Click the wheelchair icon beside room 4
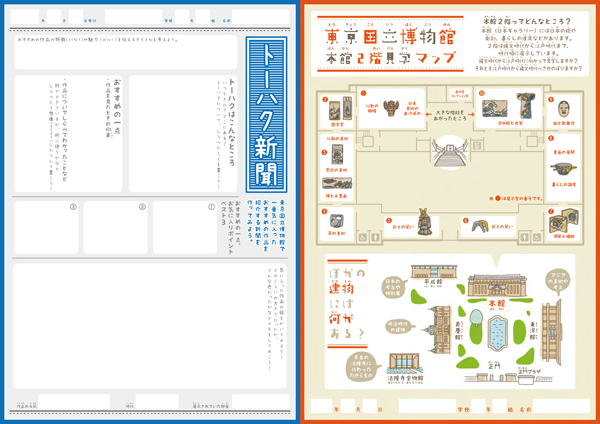The width and height of the screenshot is (600, 424). click(363, 238)
